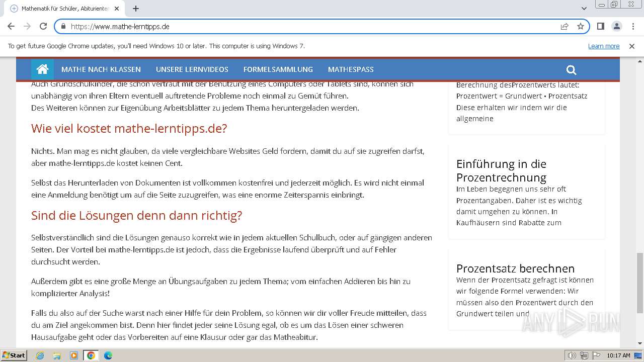Click the browser forward arrow

[27, 27]
